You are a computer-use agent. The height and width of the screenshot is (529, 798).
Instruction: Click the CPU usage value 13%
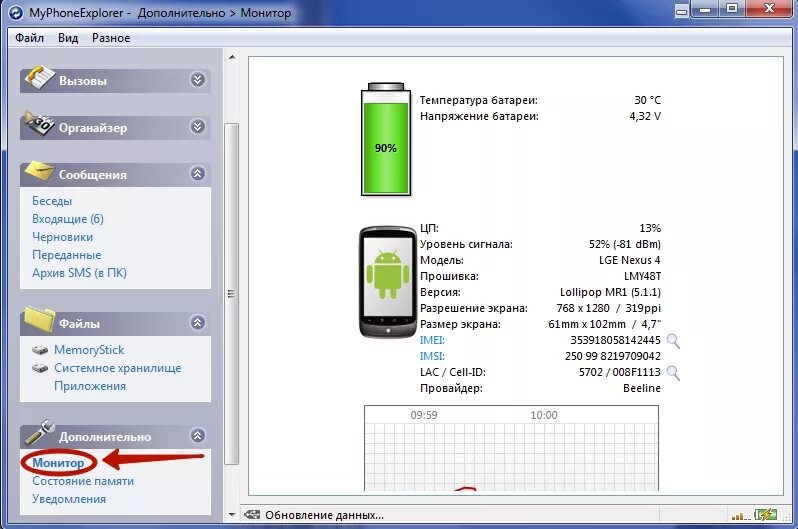pos(650,228)
